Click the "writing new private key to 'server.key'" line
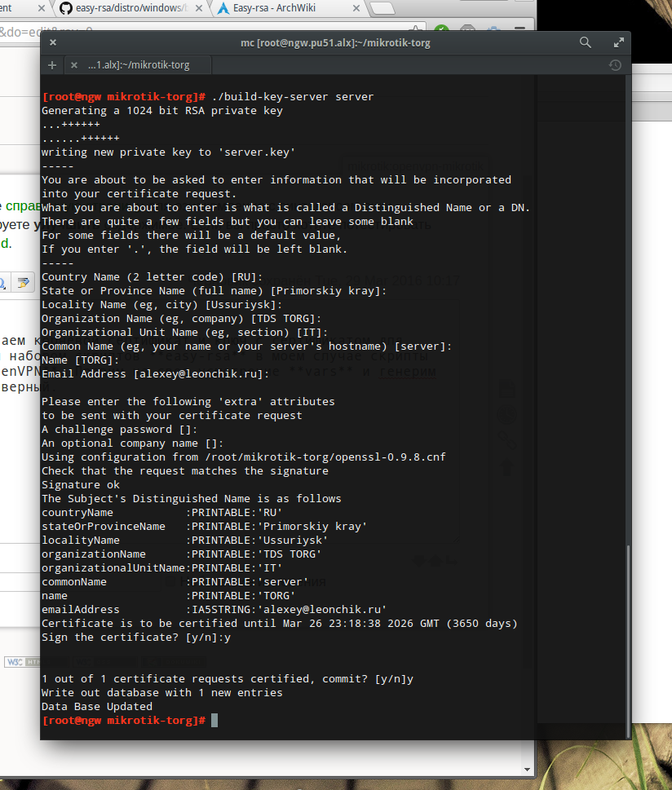 tap(168, 152)
